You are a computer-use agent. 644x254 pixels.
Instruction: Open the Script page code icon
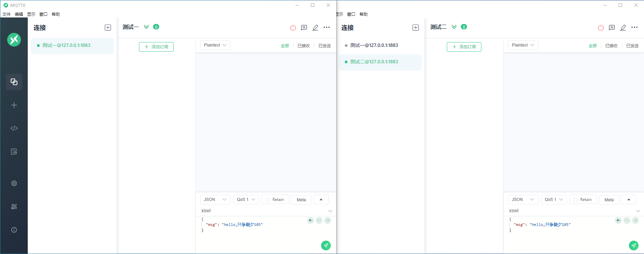(x=14, y=128)
